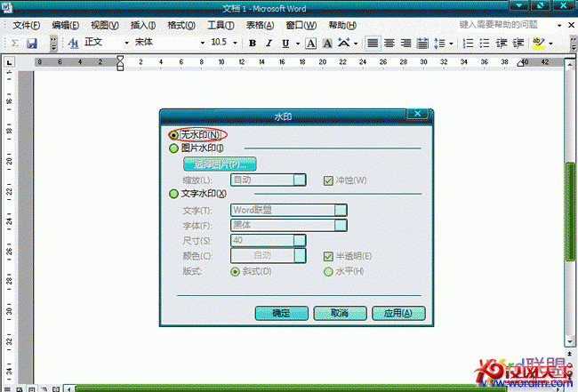Screen dimensions: 578x392
Task: Open the Styles and Formatting icon
Action: 73,43
